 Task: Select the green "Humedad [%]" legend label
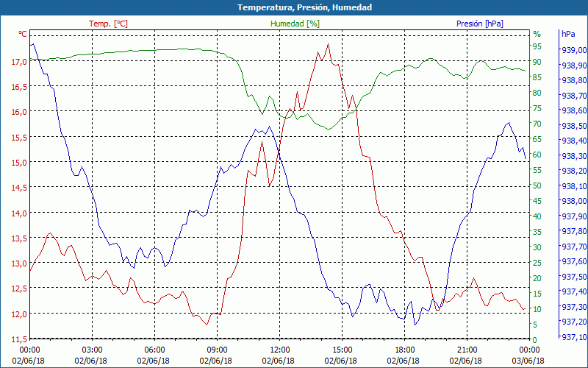pyautogui.click(x=295, y=24)
